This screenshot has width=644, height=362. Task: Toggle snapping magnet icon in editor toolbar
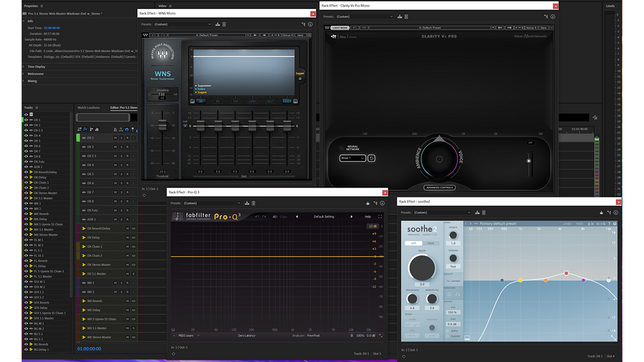click(x=127, y=129)
